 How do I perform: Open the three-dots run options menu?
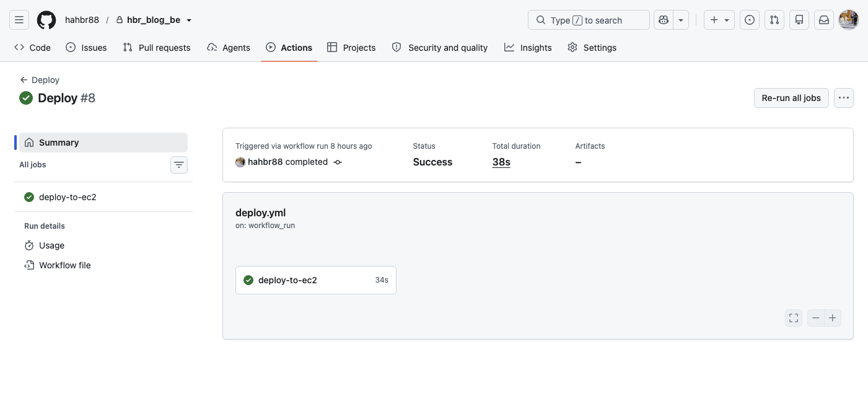point(844,98)
